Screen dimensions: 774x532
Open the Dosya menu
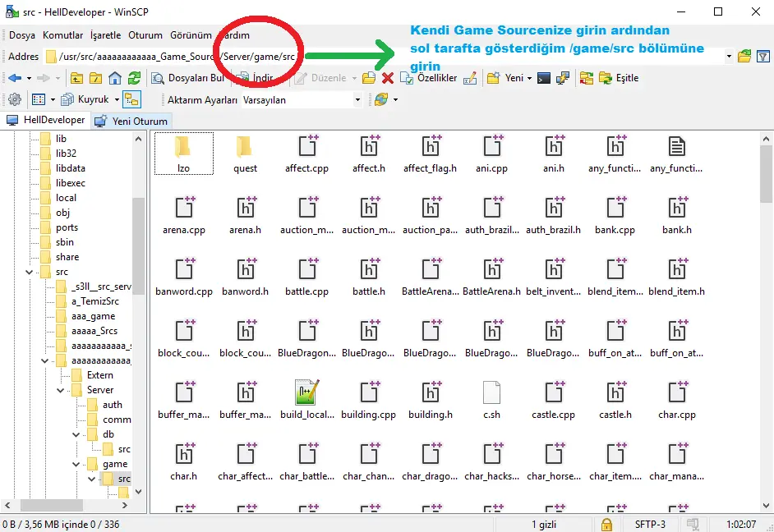22,35
